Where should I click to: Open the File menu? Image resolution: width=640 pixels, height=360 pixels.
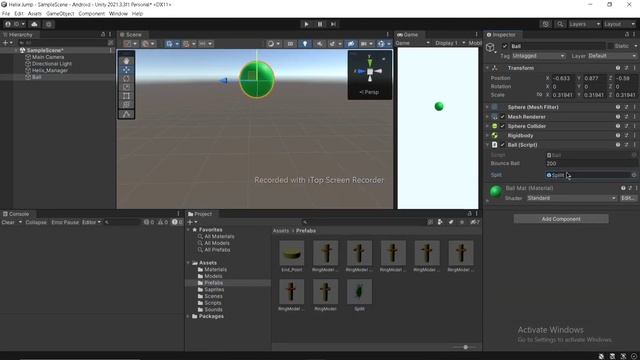tap(6, 13)
